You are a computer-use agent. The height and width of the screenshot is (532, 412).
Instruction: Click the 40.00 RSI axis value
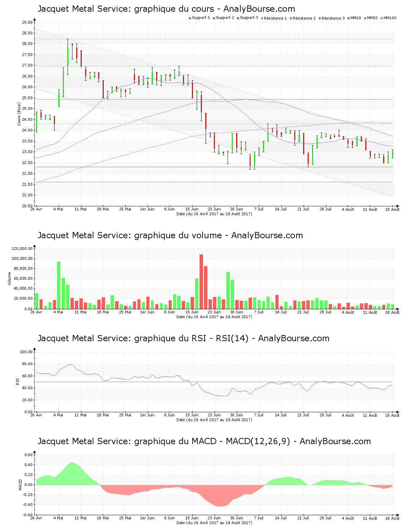coord(27,388)
